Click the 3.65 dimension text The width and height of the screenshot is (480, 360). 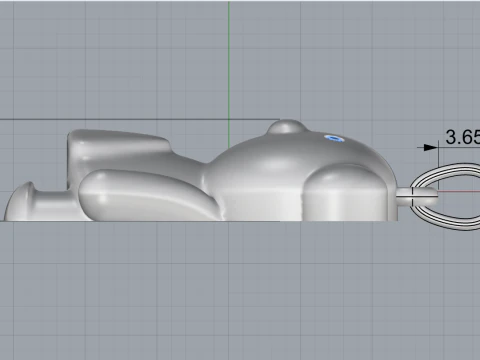tap(463, 137)
